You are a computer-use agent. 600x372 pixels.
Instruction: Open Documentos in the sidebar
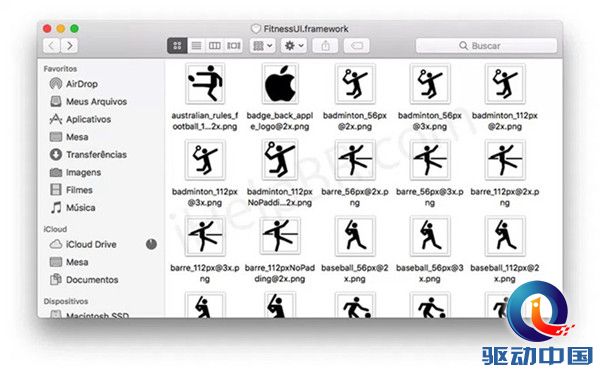84,279
